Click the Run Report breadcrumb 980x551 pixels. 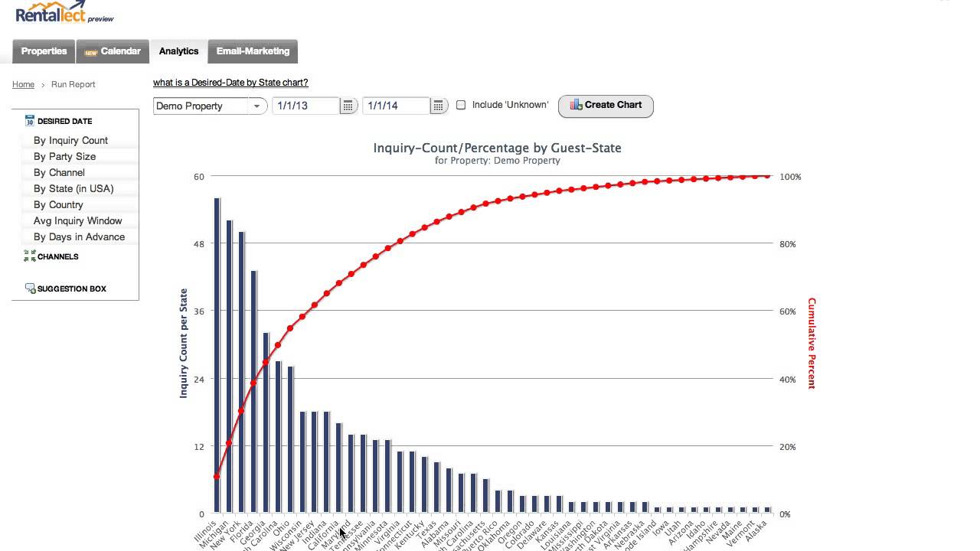73,84
